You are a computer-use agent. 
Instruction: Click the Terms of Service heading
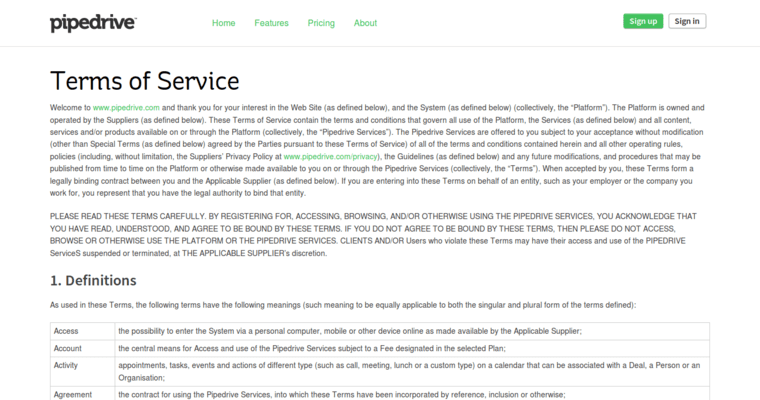tap(145, 80)
